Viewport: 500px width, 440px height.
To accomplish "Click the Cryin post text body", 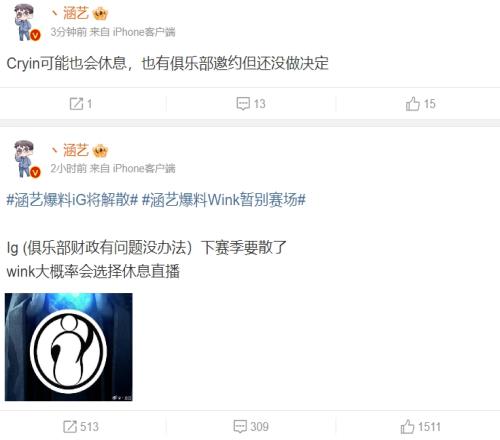I will click(167, 63).
